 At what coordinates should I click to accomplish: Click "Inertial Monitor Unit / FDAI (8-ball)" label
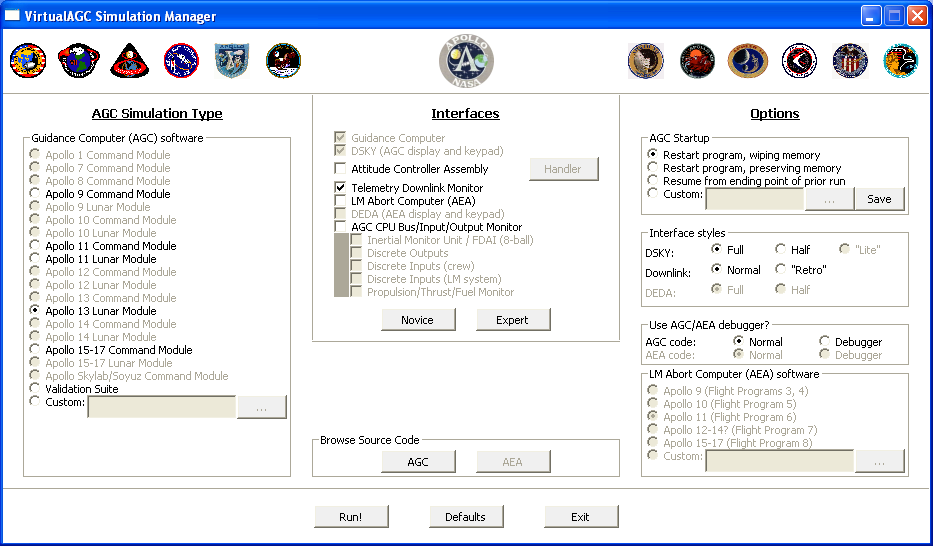450,240
